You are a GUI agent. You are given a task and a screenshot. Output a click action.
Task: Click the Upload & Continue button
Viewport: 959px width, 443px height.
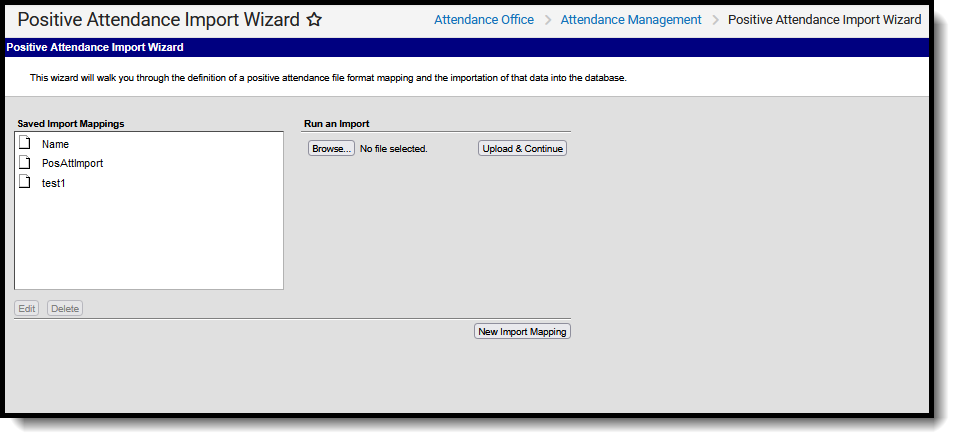click(522, 148)
